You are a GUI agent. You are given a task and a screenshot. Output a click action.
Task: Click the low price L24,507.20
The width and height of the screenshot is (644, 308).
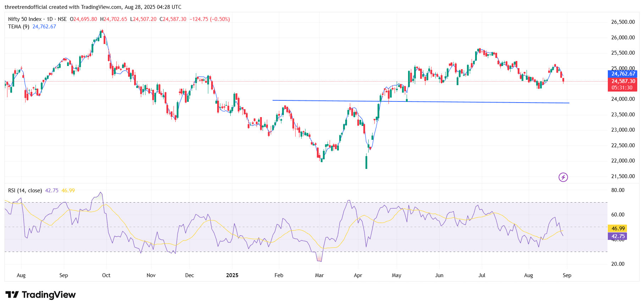[x=143, y=19]
